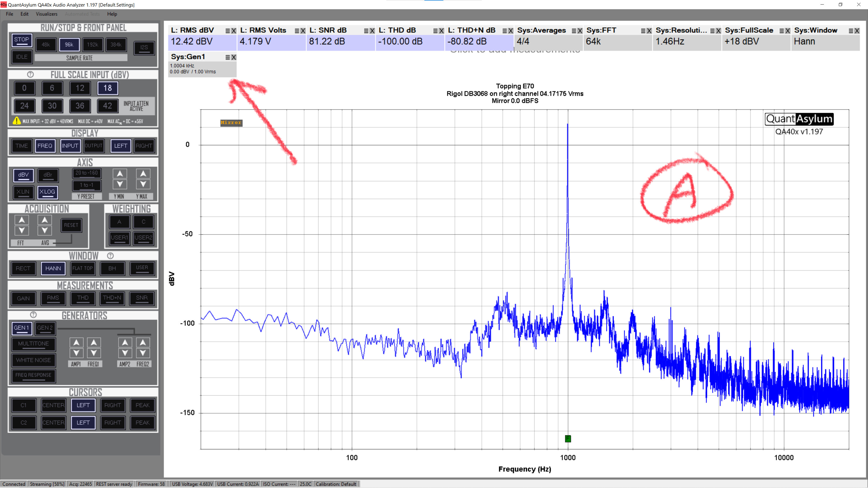Click the orange Mirror label on the graph
This screenshot has height=488, width=868.
(x=231, y=123)
